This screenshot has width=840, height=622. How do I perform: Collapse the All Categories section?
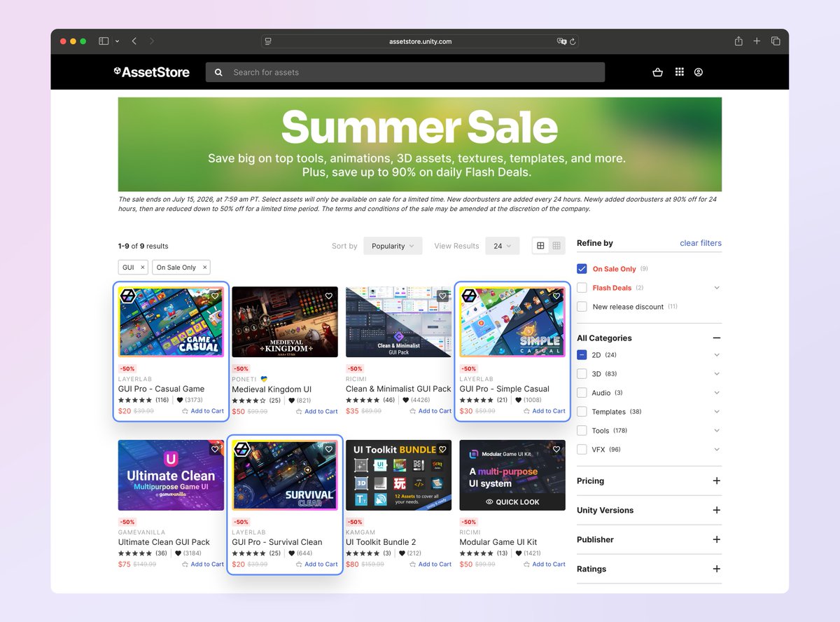(717, 338)
